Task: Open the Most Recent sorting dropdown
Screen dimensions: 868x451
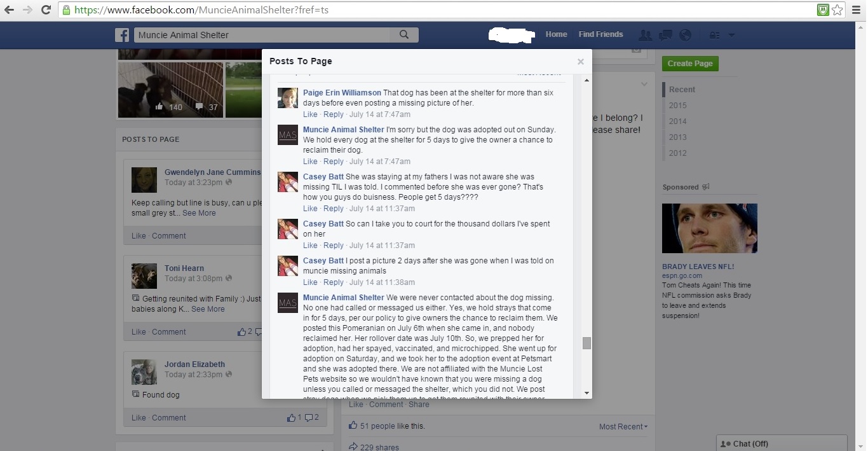Action: point(623,427)
